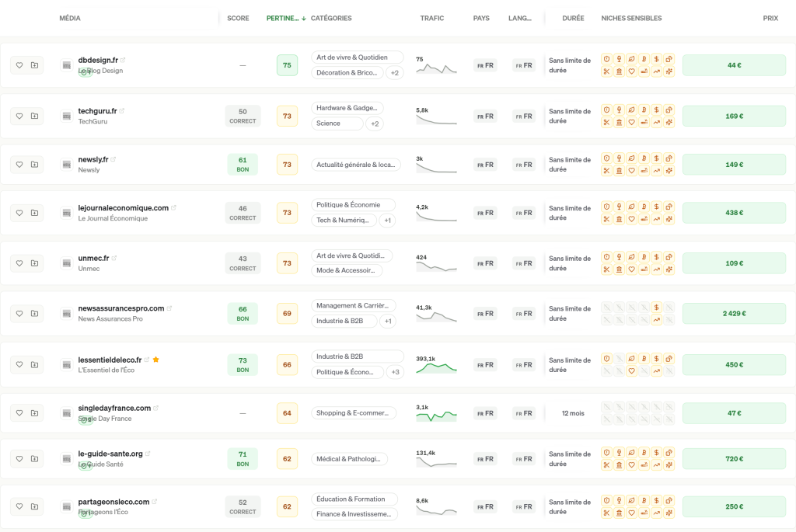Select the 'Science' category chip
Viewport: 796px width, 532px height.
[x=337, y=123]
